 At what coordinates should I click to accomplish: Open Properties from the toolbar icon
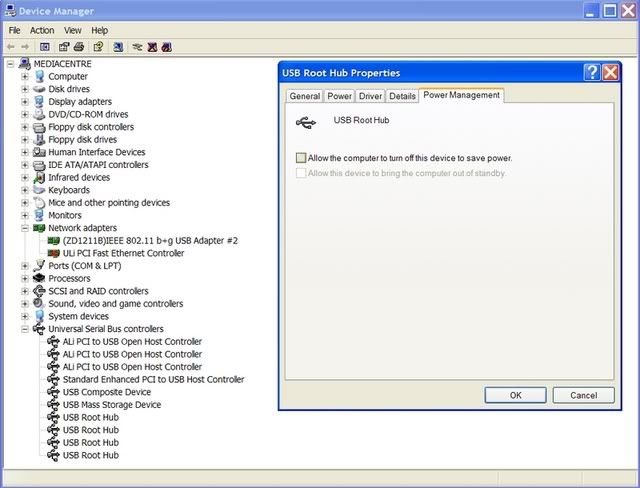[x=64, y=47]
